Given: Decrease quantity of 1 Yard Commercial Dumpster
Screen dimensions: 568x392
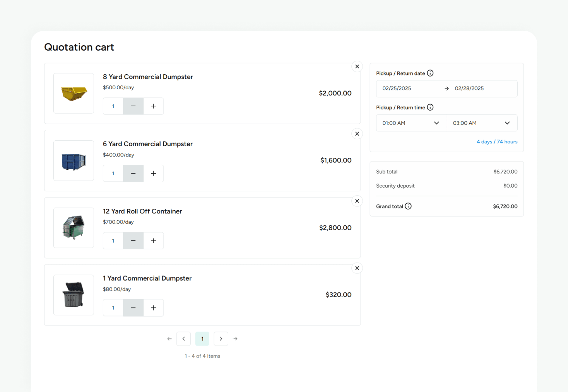Looking at the screenshot, I should [133, 308].
